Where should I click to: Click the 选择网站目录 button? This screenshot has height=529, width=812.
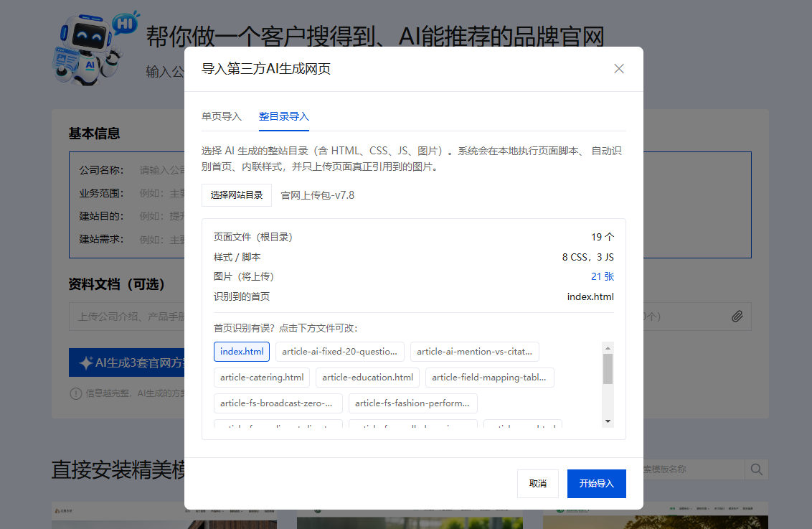(237, 195)
